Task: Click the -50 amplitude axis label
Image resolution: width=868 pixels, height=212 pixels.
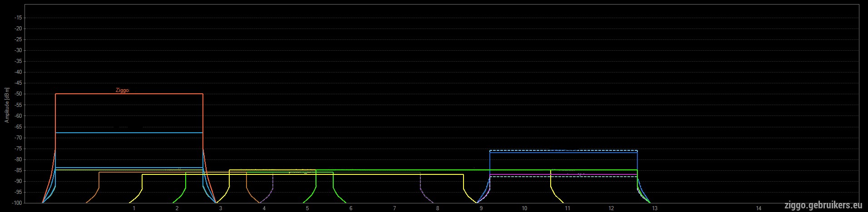Action: click(20, 94)
